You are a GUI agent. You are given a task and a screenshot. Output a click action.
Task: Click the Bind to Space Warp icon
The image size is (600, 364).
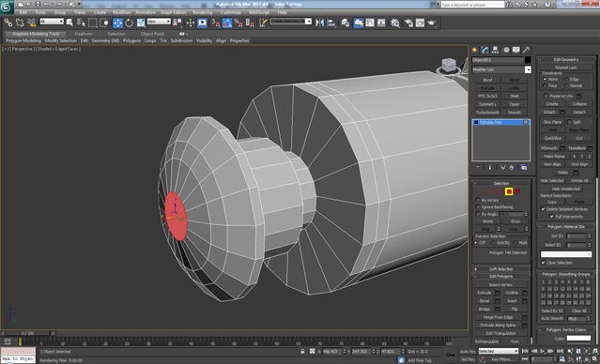tap(31, 23)
